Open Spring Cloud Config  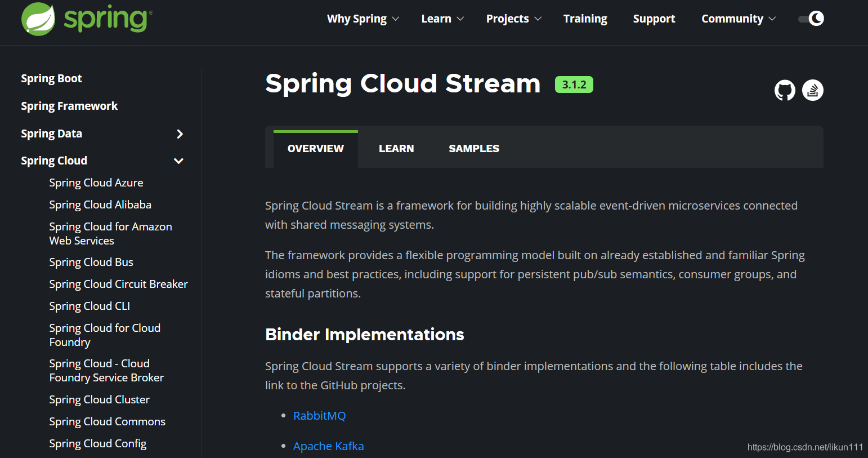tap(98, 443)
